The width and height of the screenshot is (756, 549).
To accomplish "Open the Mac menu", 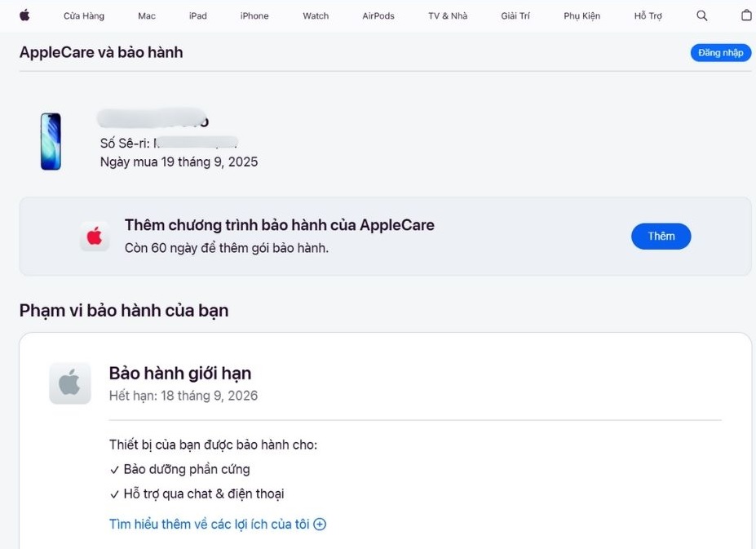I will click(146, 15).
